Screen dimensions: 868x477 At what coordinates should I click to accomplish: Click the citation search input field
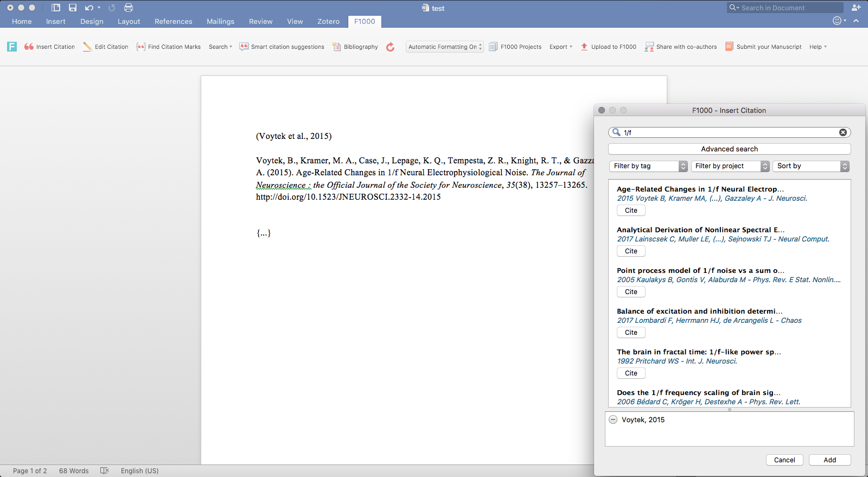click(729, 132)
